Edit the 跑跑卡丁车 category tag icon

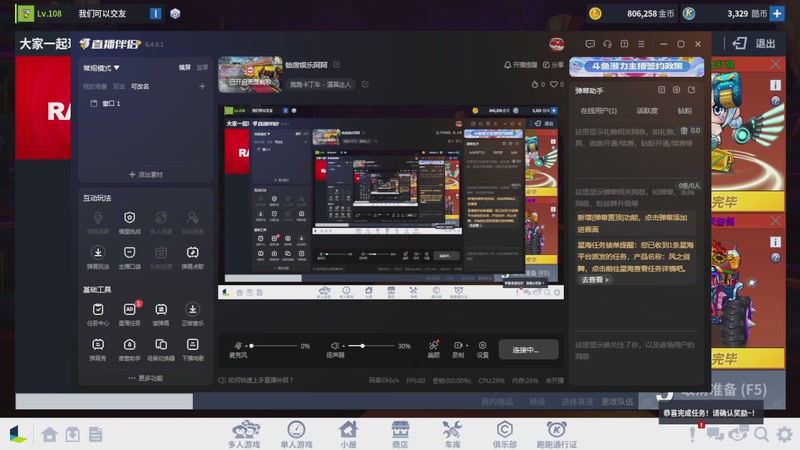pos(365,84)
